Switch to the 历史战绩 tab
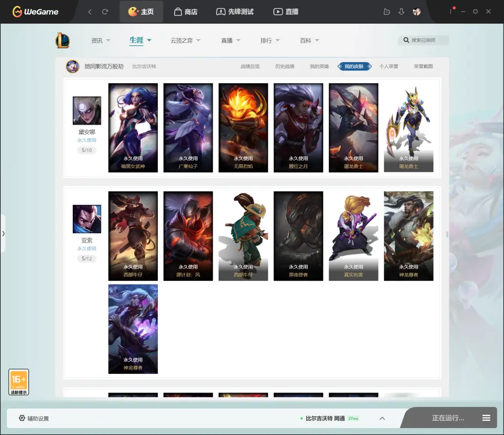 [x=285, y=67]
